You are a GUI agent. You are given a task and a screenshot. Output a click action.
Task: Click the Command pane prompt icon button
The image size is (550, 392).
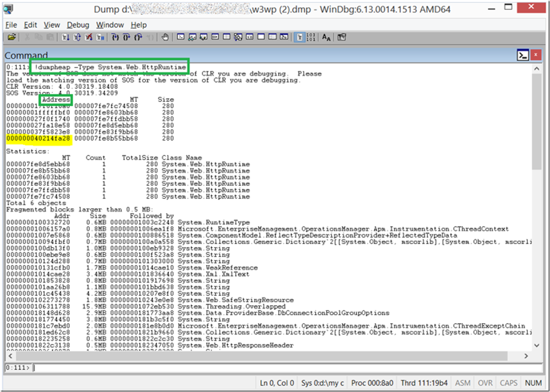523,55
